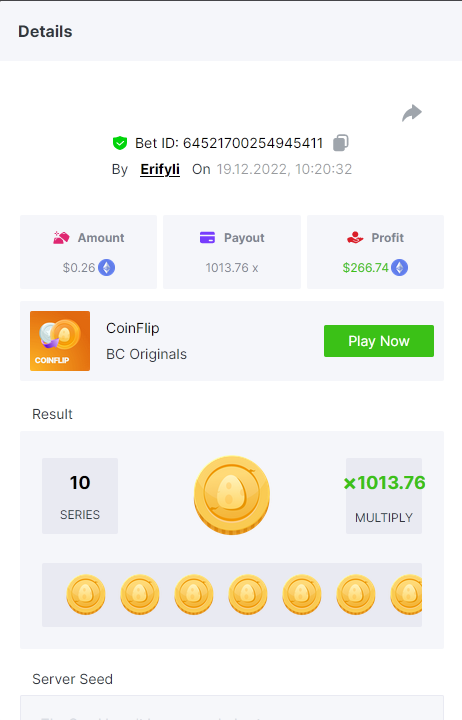
Task: Click the Server Seed input field
Action: coord(232,708)
